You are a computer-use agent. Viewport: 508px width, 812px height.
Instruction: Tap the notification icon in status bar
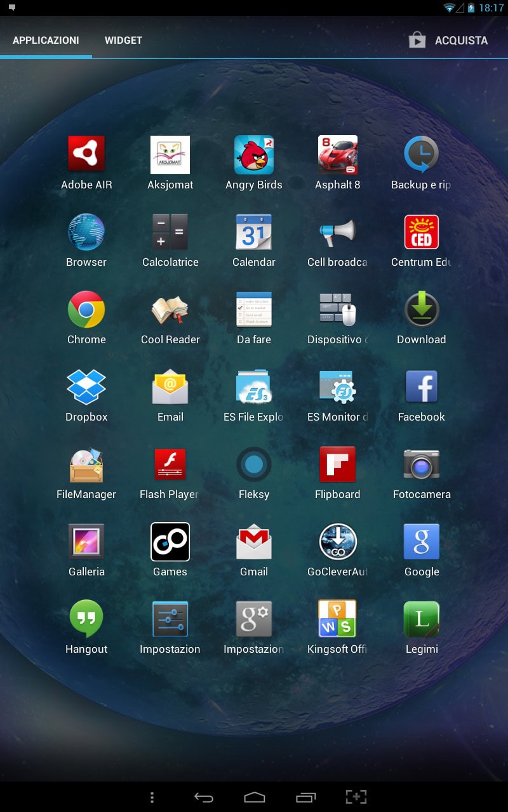[x=11, y=8]
